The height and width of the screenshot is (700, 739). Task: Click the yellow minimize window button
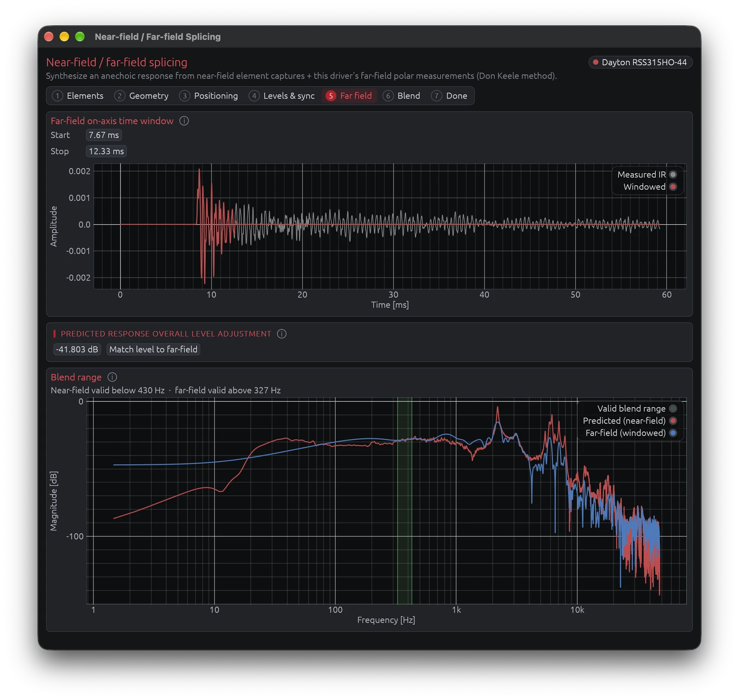64,36
